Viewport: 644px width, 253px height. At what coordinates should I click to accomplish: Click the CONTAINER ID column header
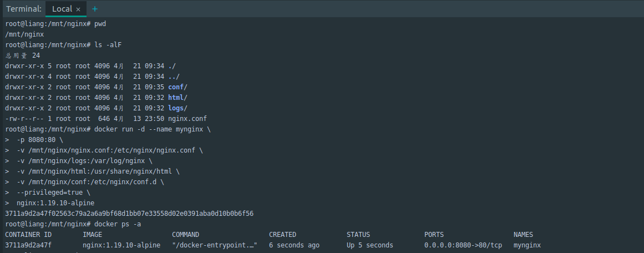[28, 235]
